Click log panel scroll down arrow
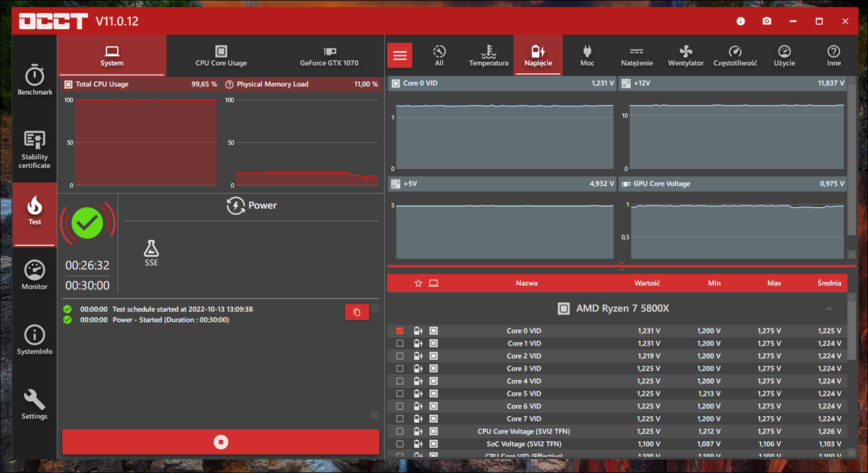 tap(374, 415)
